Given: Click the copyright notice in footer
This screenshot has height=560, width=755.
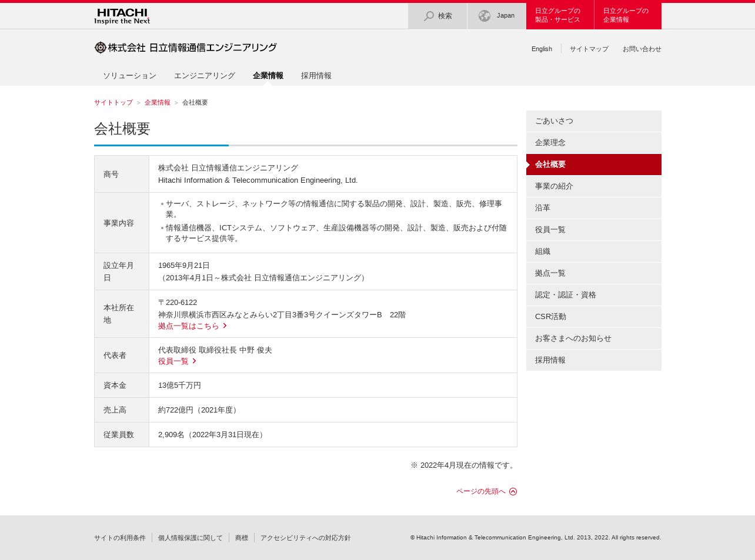Looking at the screenshot, I should point(536,538).
